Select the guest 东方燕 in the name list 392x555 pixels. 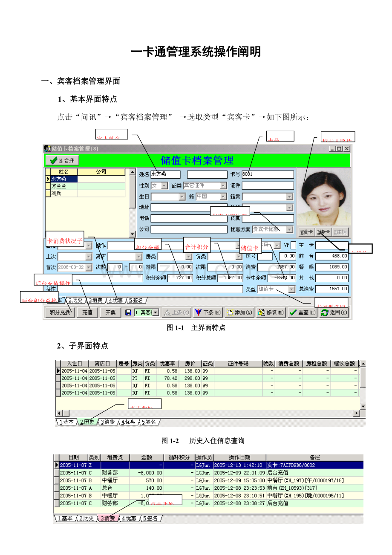click(x=64, y=179)
